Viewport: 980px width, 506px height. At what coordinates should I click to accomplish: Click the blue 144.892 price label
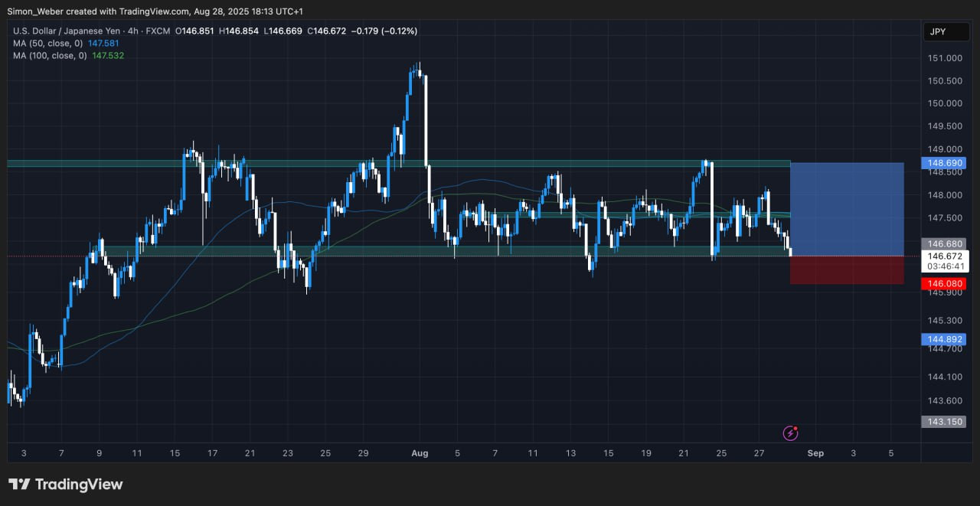pyautogui.click(x=946, y=339)
